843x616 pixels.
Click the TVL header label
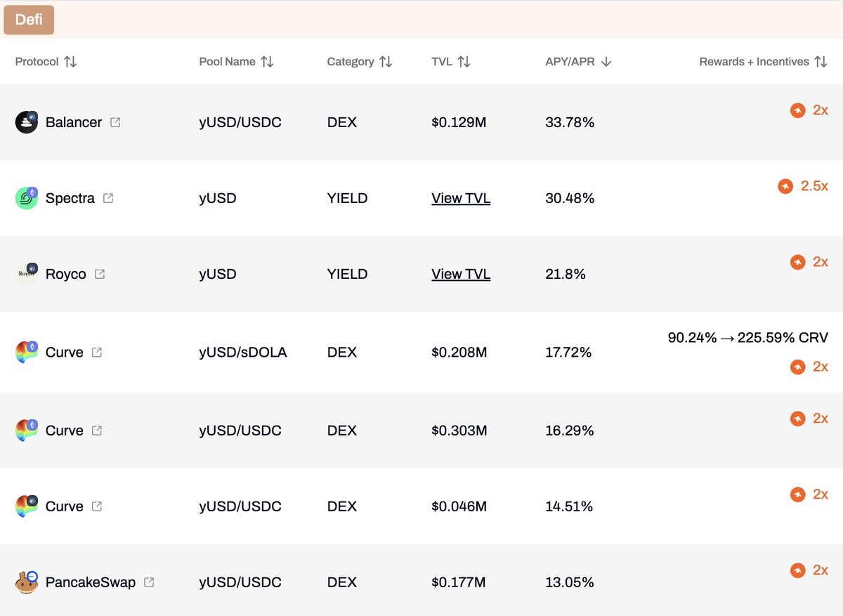442,62
